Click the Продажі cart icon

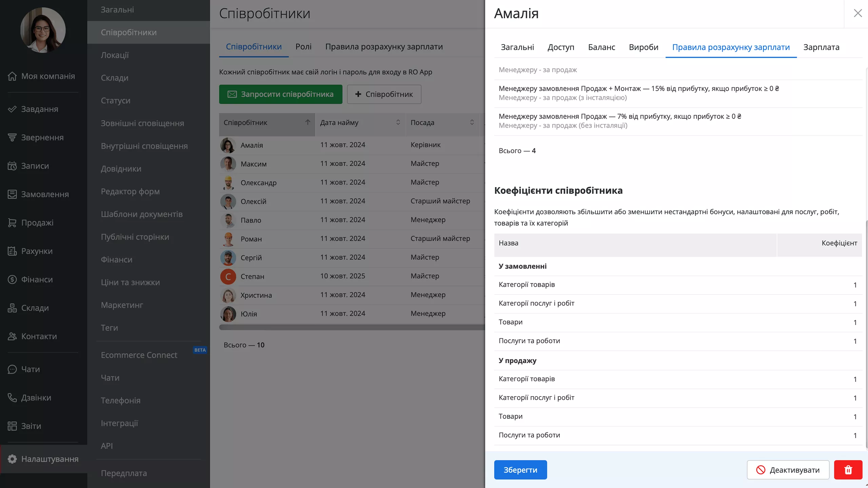tap(12, 223)
